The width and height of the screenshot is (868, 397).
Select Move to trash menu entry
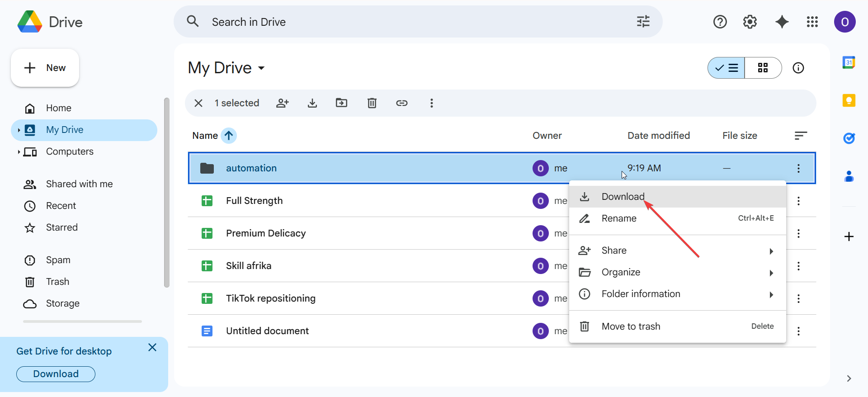point(631,326)
